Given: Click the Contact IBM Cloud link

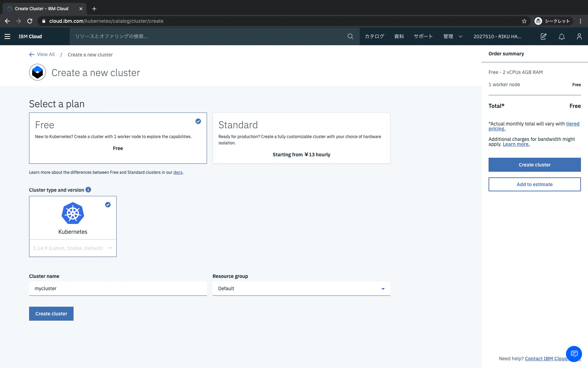Looking at the screenshot, I should [x=546, y=359].
